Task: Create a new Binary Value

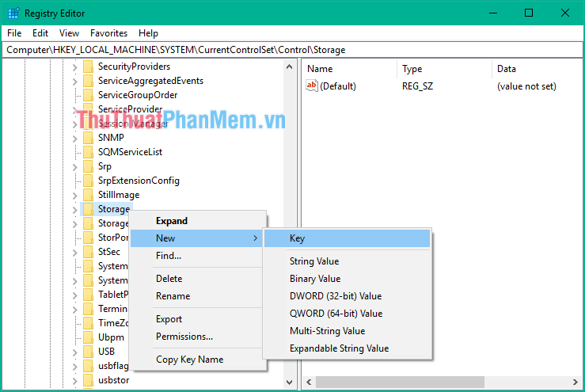Action: (x=347, y=279)
